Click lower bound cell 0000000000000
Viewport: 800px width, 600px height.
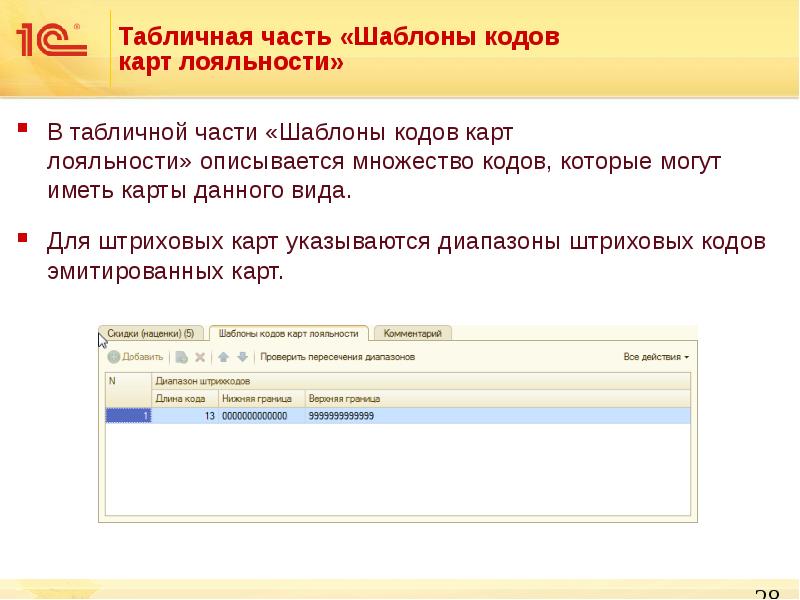(255, 415)
